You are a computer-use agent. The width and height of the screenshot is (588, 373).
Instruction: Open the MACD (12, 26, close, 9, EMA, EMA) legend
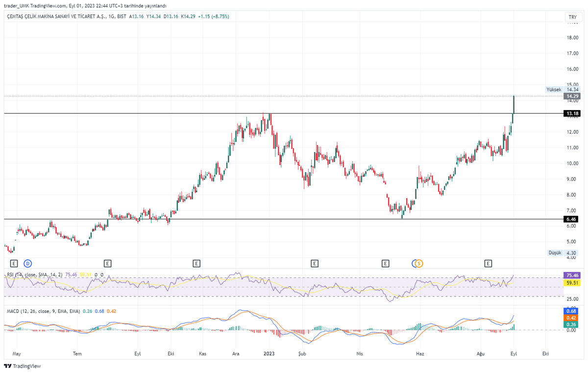tap(43, 311)
